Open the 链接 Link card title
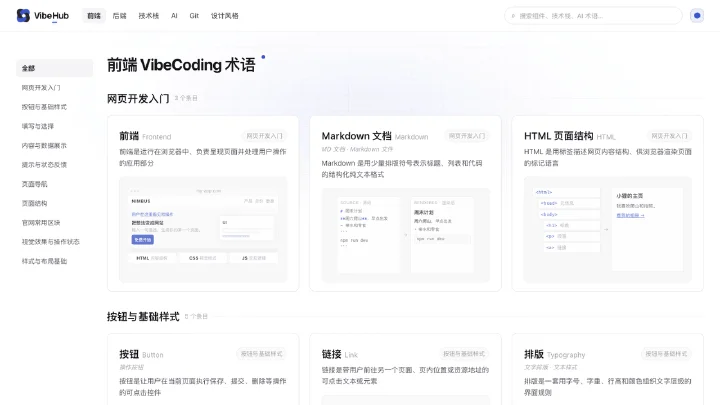 (340, 354)
